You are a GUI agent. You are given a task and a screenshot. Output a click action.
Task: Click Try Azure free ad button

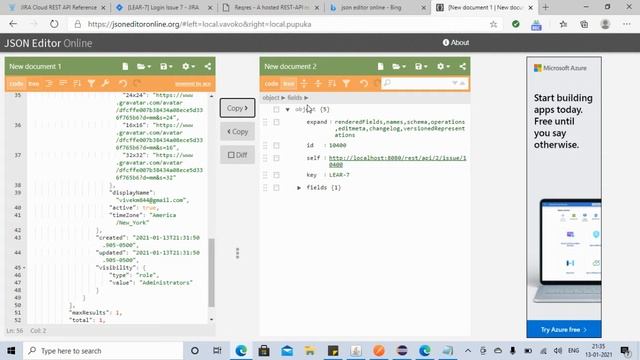(564, 329)
